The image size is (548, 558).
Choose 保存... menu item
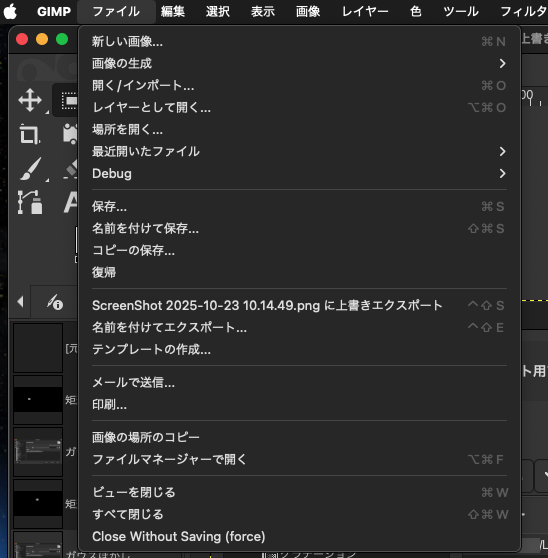(300, 206)
